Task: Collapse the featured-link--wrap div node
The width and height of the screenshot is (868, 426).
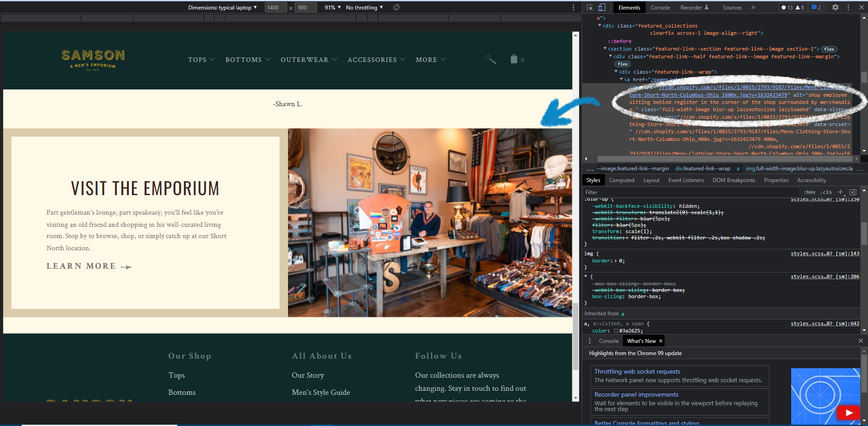Action: 616,72
